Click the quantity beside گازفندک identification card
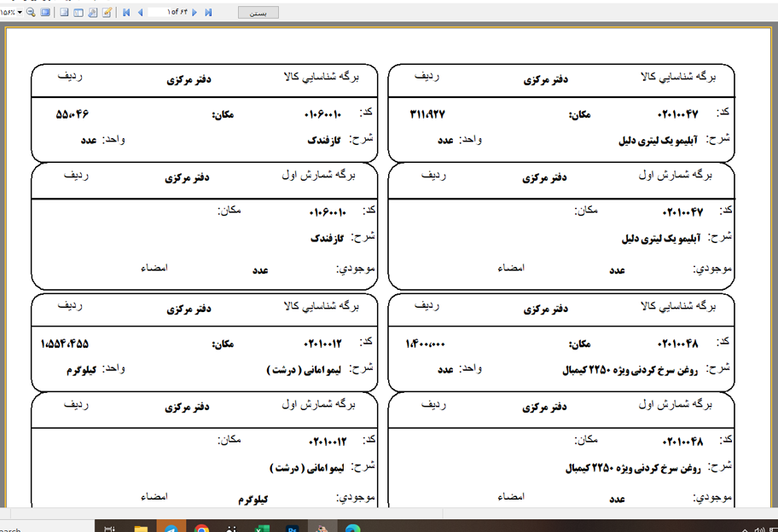 pyautogui.click(x=73, y=114)
